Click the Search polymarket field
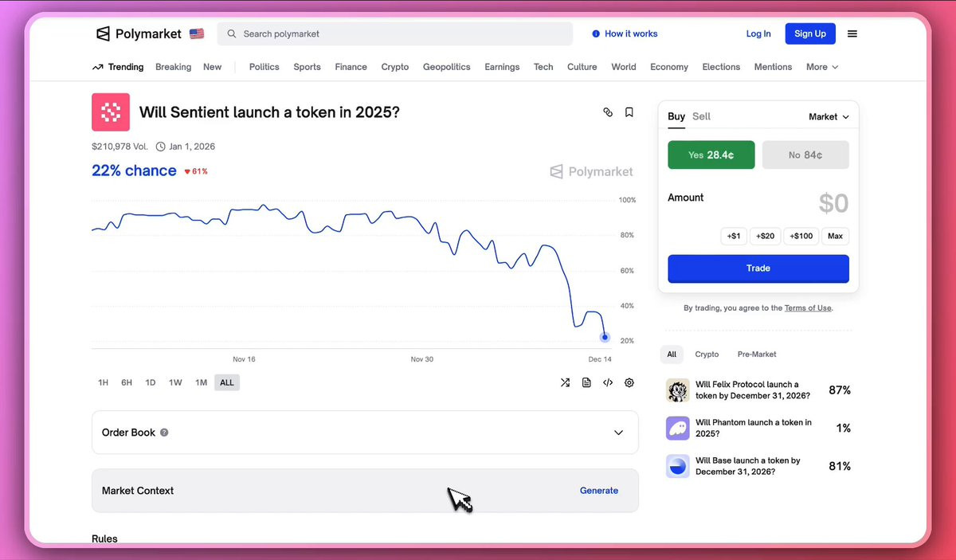Screen dimensions: 956x560 [x=395, y=34]
